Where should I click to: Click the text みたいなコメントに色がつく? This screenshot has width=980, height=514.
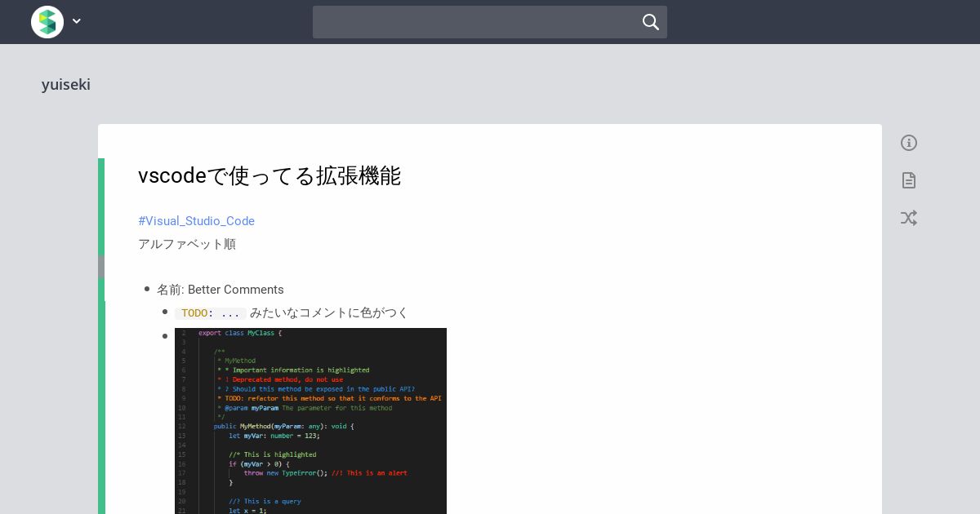click(x=329, y=312)
